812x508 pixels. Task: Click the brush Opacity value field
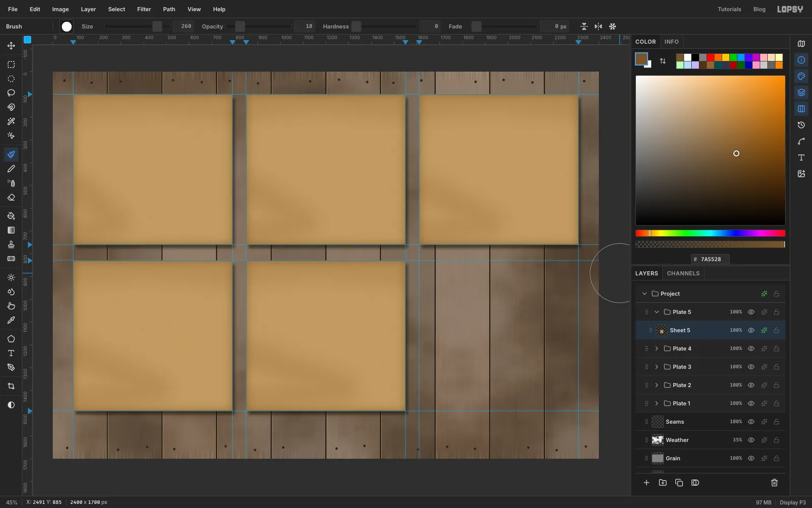coord(304,26)
